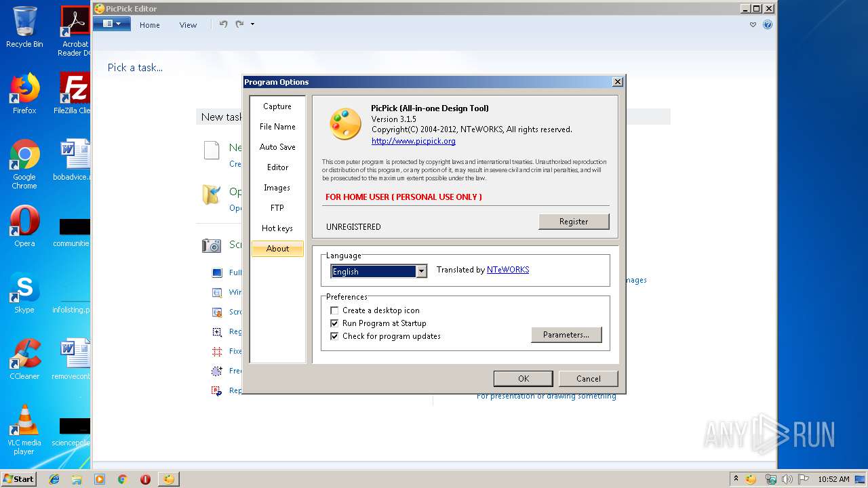Click the Full screen capture icon
868x488 pixels.
click(x=217, y=273)
